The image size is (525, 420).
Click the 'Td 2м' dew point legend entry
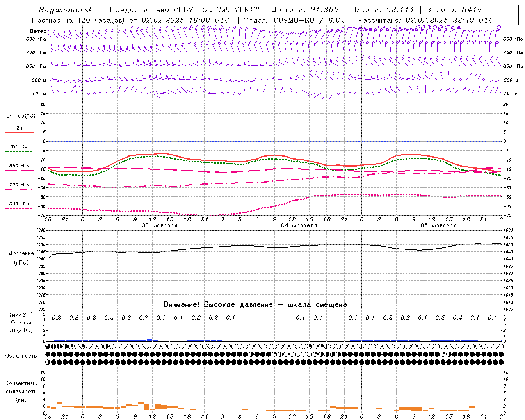tap(19, 147)
